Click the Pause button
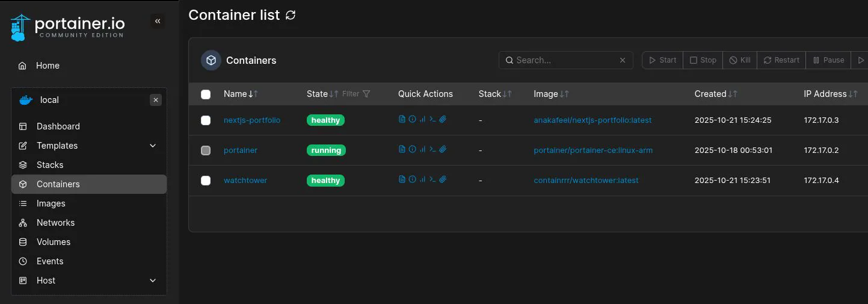 click(828, 60)
